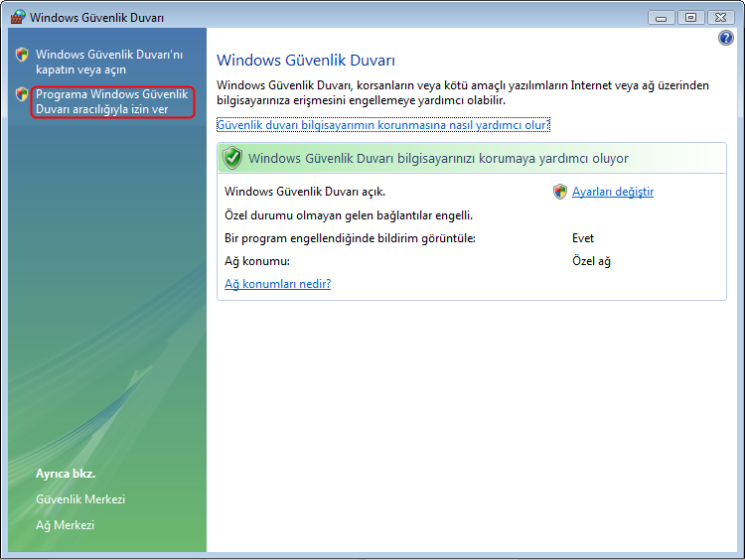Maximize the Windows Güvenlik Duvarı window
The width and height of the screenshot is (745, 560).
coord(689,17)
